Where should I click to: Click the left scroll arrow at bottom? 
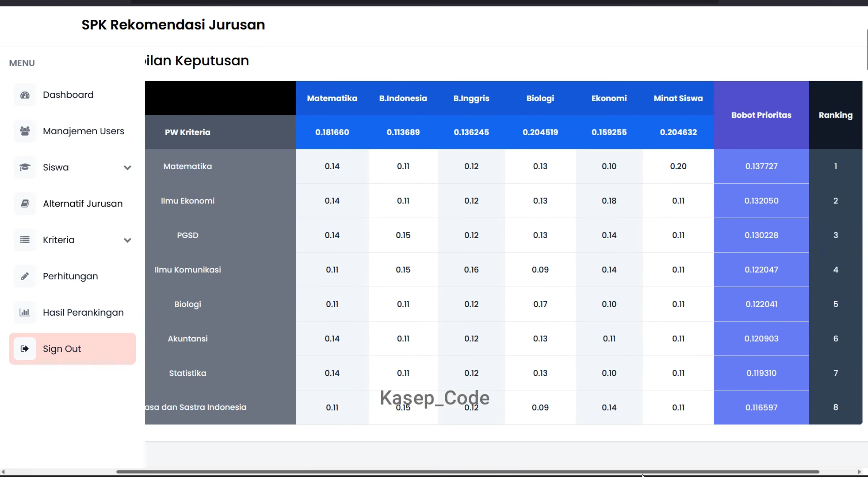pyautogui.click(x=3, y=472)
